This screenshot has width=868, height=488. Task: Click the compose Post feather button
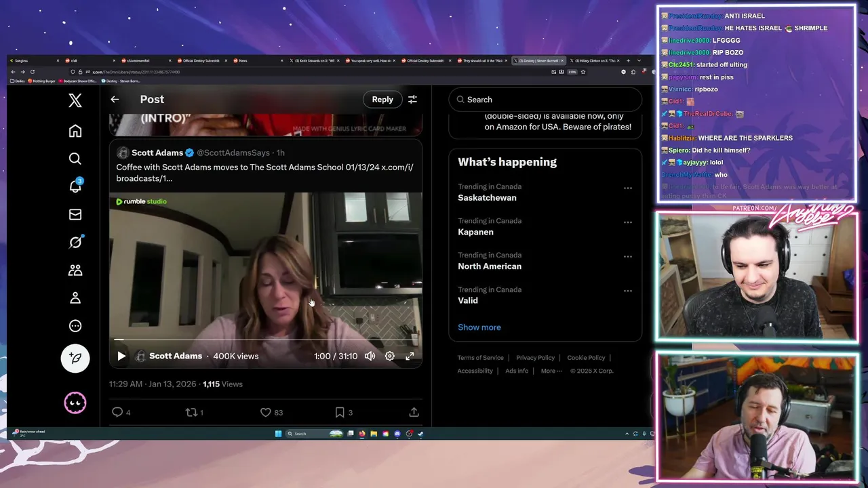[x=75, y=358]
